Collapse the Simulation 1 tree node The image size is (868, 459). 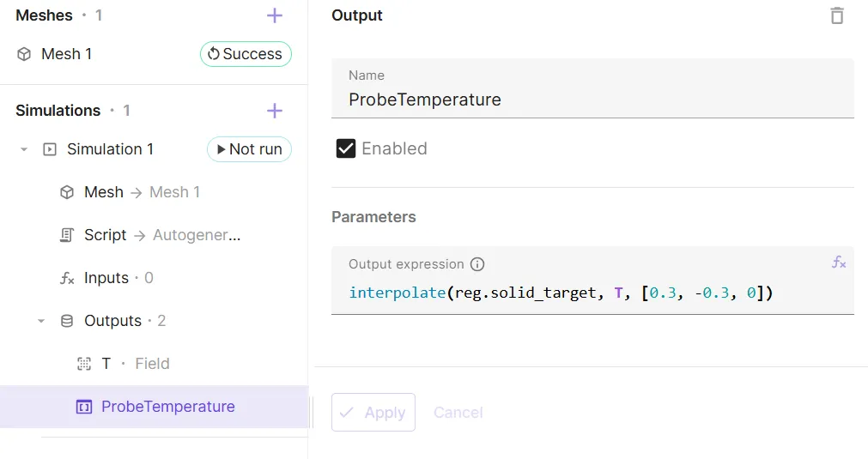[24, 149]
